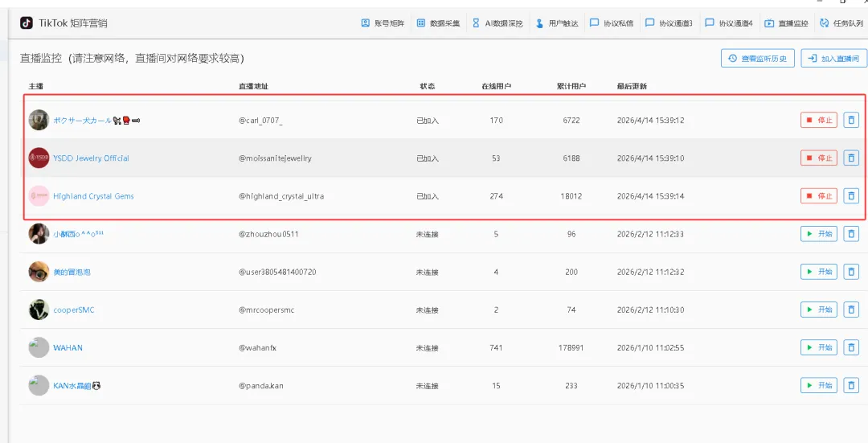Open the 账号矩阵 tab
This screenshot has height=443, width=868.
coord(383,23)
